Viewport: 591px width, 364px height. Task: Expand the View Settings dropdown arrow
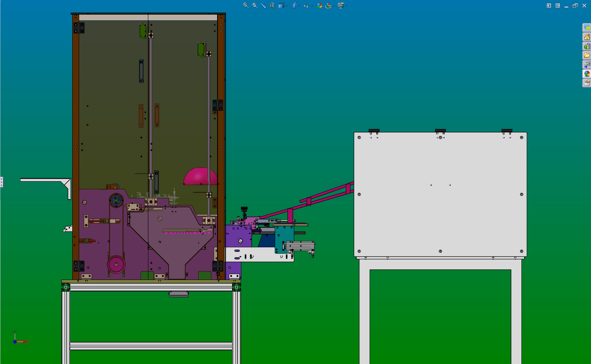tap(347, 6)
